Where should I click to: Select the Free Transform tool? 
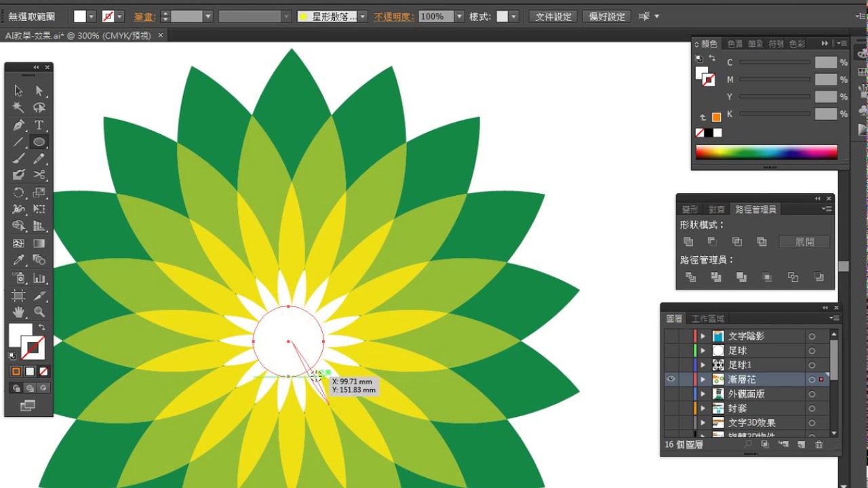click(x=39, y=209)
